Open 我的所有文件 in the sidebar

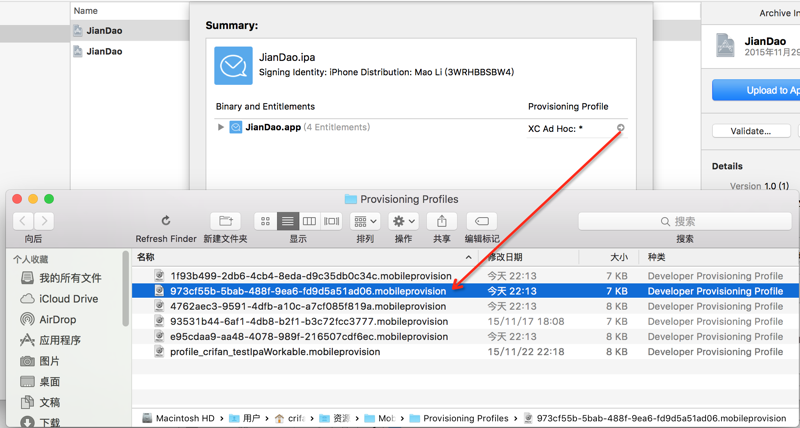tap(61, 278)
